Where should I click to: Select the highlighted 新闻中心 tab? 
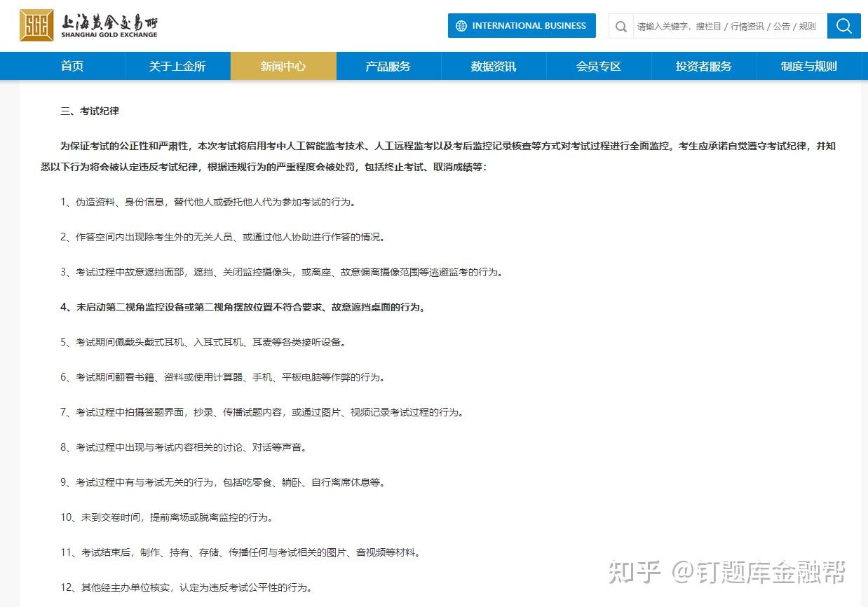pos(283,65)
